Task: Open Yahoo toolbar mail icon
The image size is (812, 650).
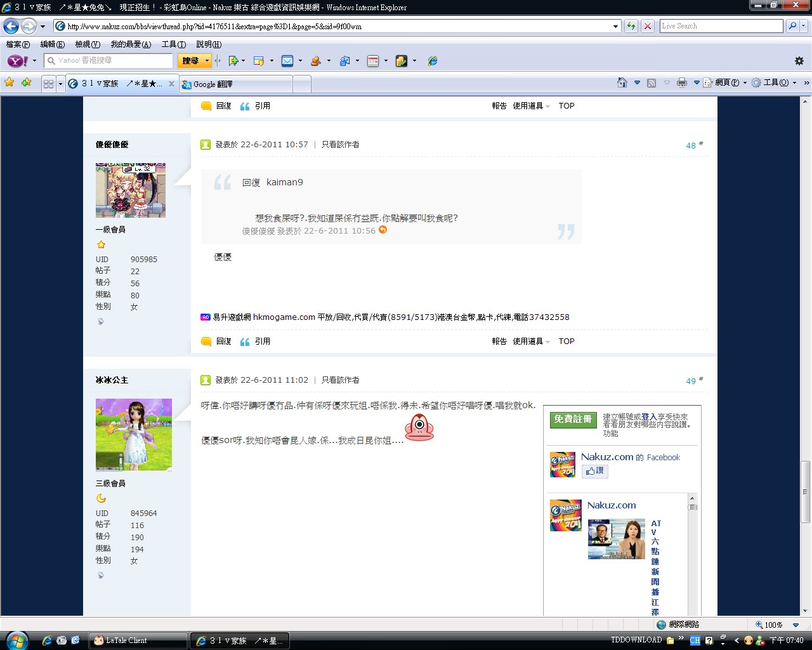Action: point(287,61)
